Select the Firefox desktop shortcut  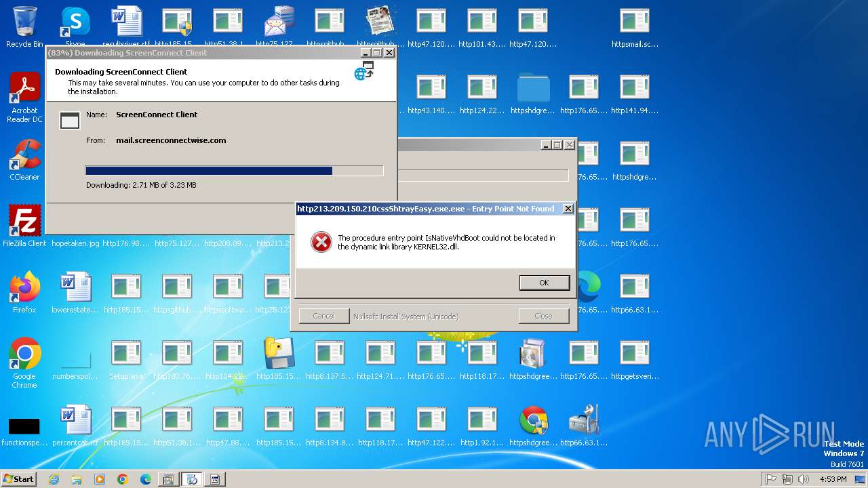tap(24, 293)
